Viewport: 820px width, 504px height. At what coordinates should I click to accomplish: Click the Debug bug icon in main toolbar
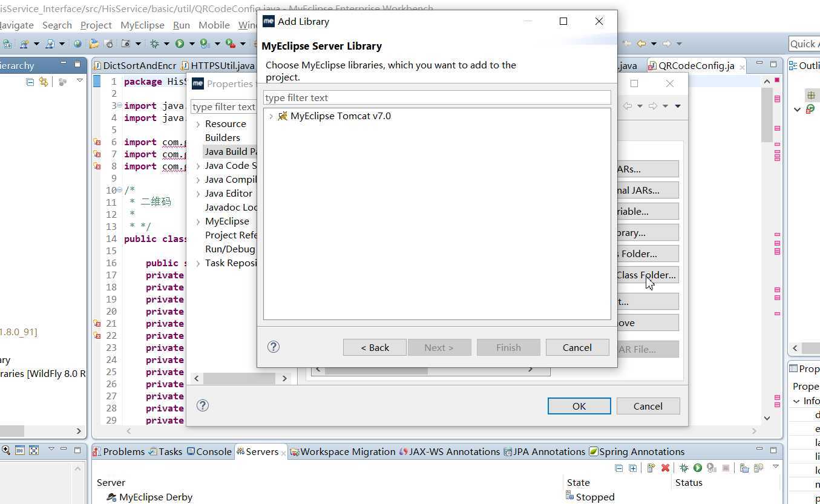point(154,44)
